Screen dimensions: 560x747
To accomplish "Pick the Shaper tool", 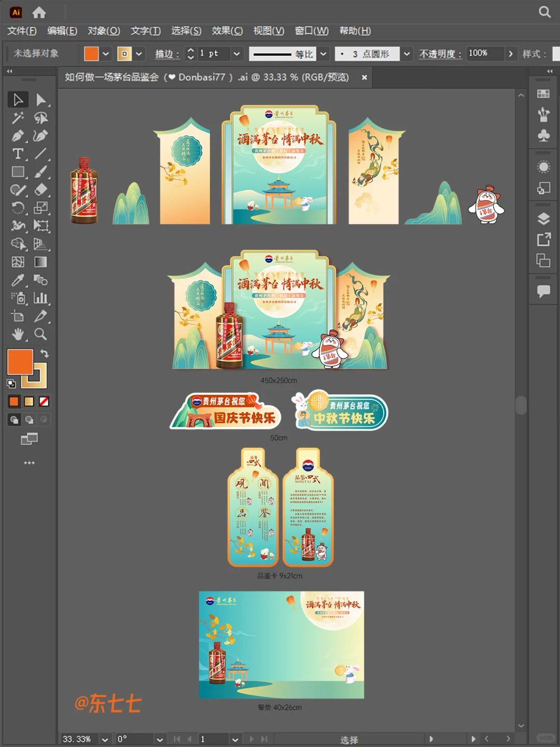I will (18, 190).
